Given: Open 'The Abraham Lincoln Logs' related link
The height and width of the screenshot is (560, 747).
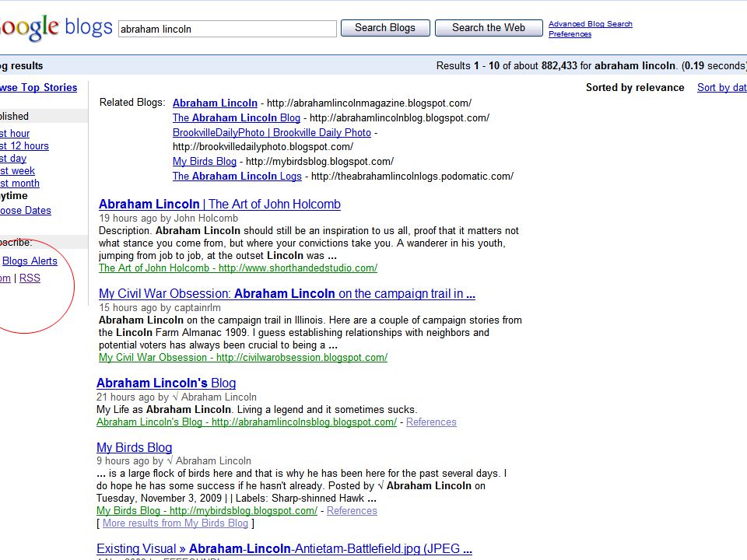Looking at the screenshot, I should (x=237, y=177).
